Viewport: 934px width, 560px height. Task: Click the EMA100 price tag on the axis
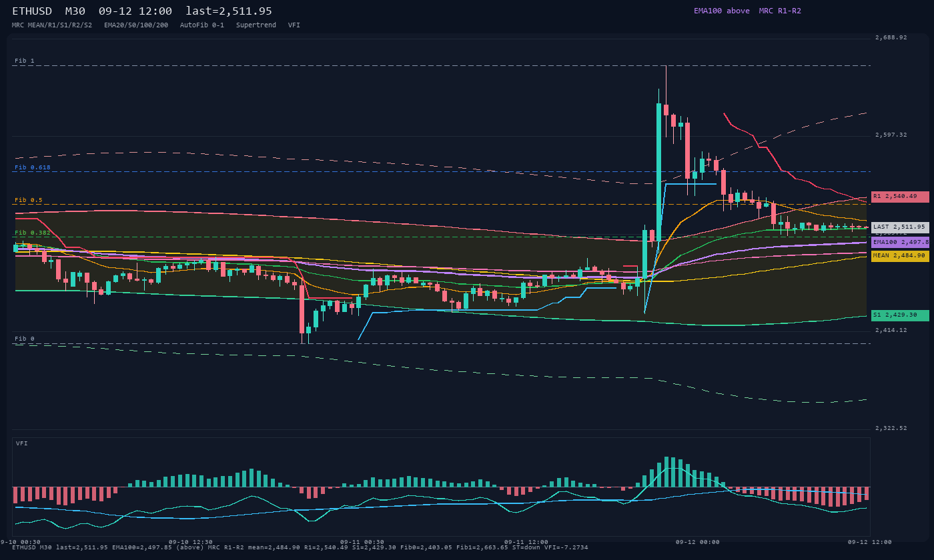coord(900,243)
